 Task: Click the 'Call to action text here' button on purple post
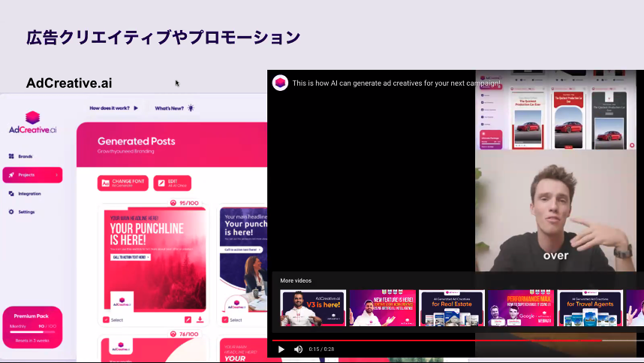point(242,250)
